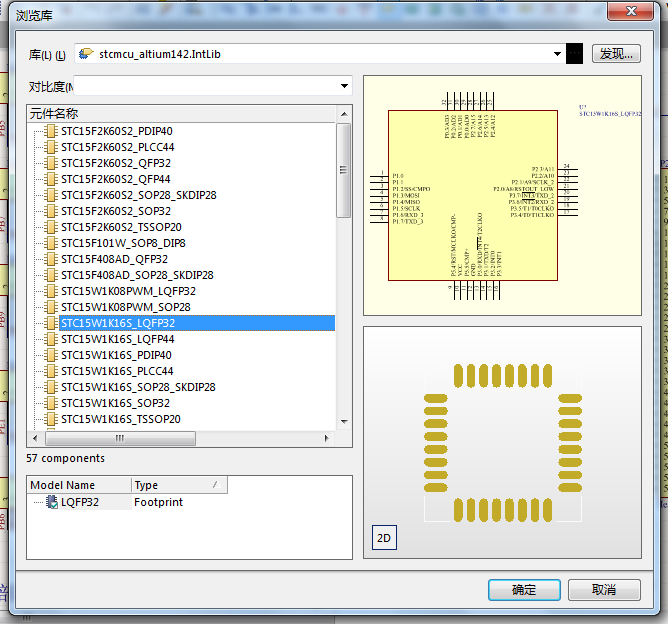Screen dimensions: 668x624
Task: Click the schematic symbol preview of STC15W1K16S_LQFP32
Action: (x=502, y=196)
